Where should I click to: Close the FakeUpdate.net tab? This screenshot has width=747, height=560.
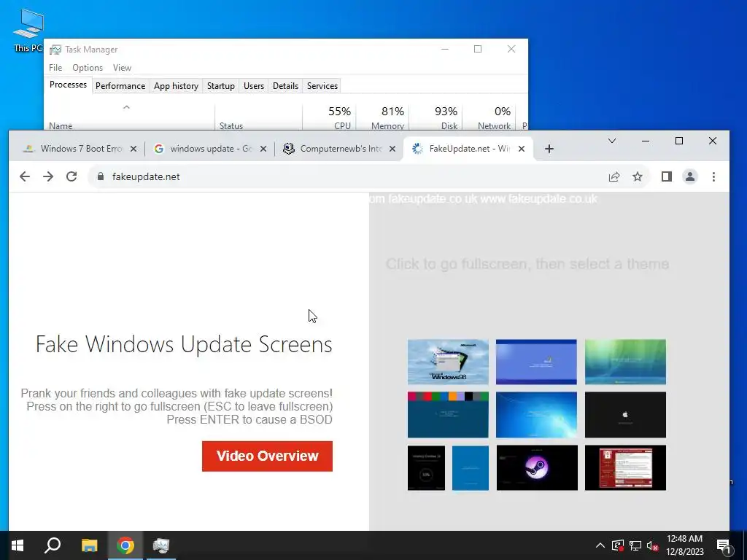pyautogui.click(x=521, y=149)
